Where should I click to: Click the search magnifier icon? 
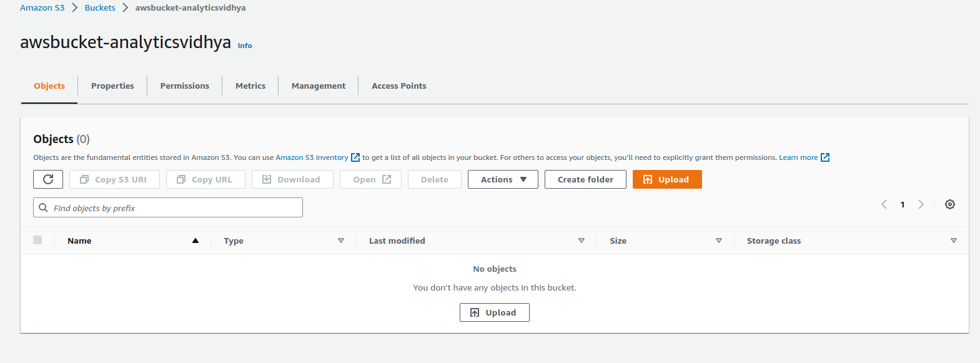pyautogui.click(x=43, y=207)
